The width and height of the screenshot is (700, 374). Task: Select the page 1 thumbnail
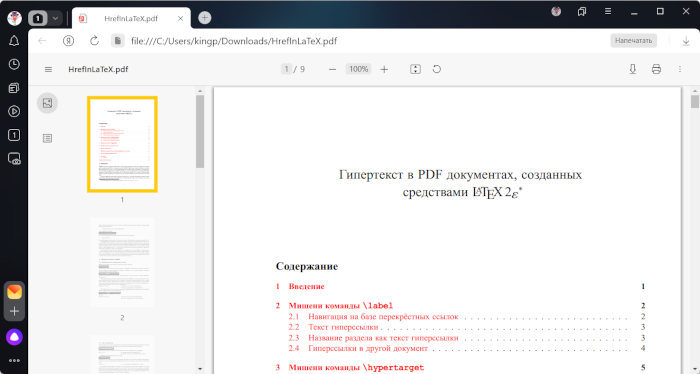122,144
